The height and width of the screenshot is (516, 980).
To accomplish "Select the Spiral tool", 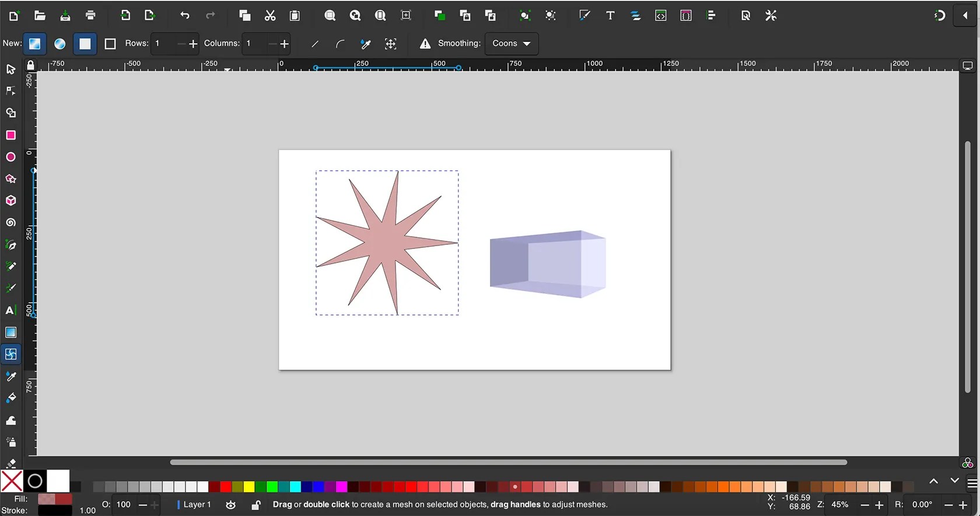I will coord(10,223).
